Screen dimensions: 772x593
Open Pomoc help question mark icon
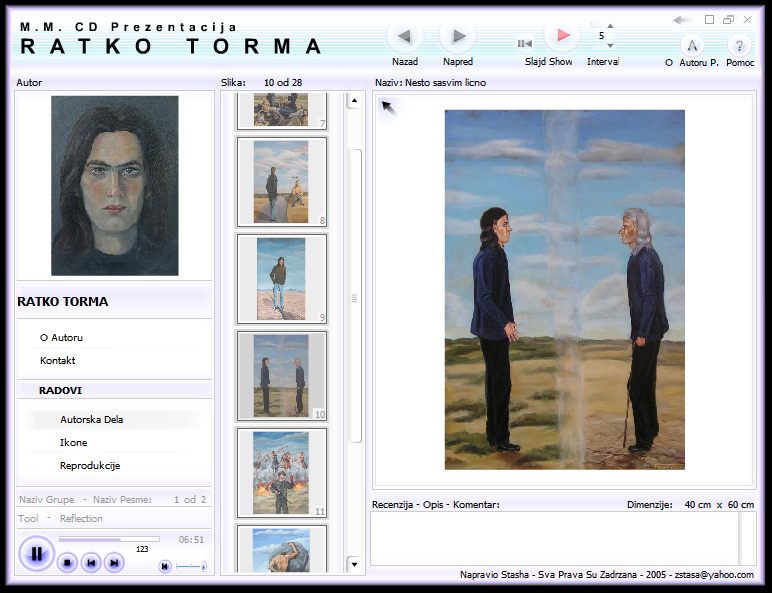[x=739, y=46]
